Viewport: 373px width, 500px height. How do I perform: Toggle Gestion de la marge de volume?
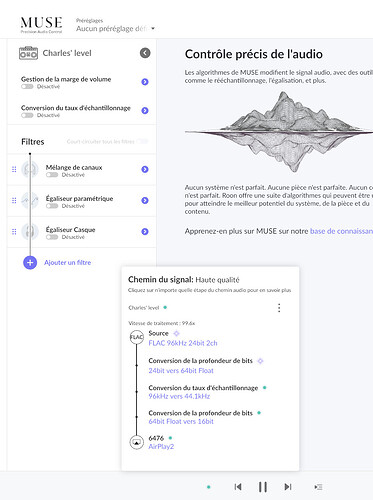coord(27,87)
